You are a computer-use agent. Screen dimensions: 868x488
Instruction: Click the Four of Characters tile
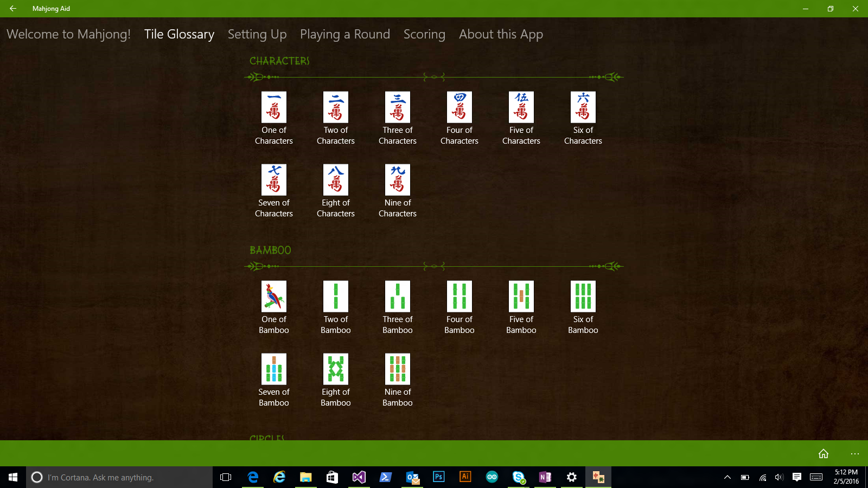point(459,107)
